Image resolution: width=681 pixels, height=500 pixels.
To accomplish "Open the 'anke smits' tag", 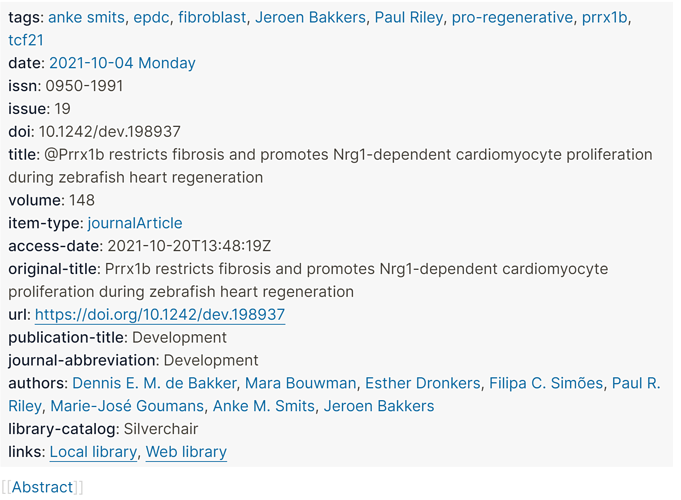I will (x=86, y=17).
